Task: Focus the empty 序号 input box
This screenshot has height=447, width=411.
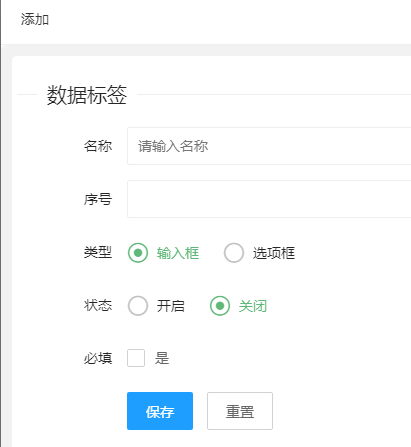Action: tap(269, 199)
